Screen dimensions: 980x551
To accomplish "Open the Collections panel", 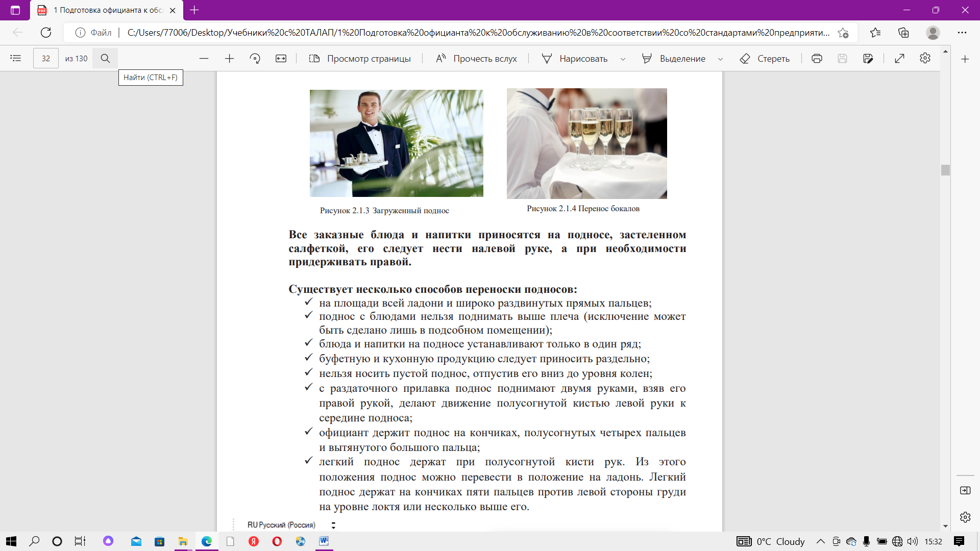I will click(x=903, y=33).
